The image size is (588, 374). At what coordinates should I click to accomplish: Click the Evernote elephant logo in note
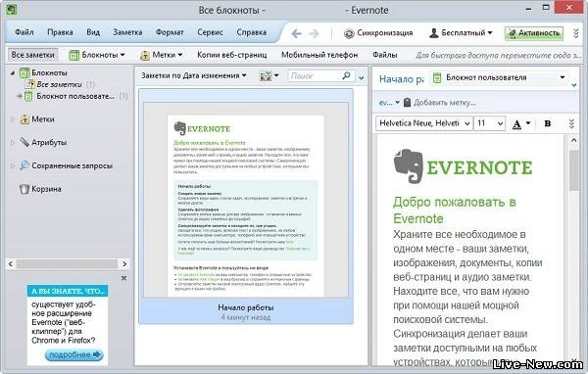(409, 166)
